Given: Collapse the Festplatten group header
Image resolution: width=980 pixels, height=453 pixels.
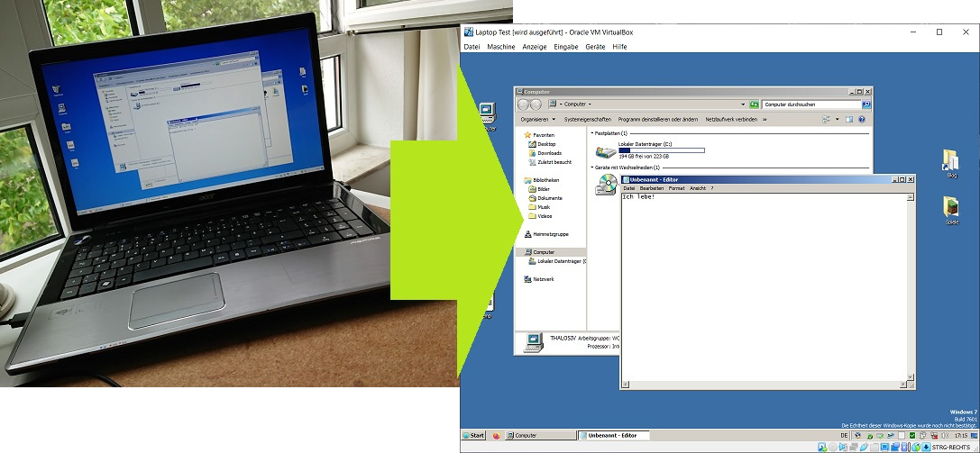Looking at the screenshot, I should pyautogui.click(x=592, y=133).
